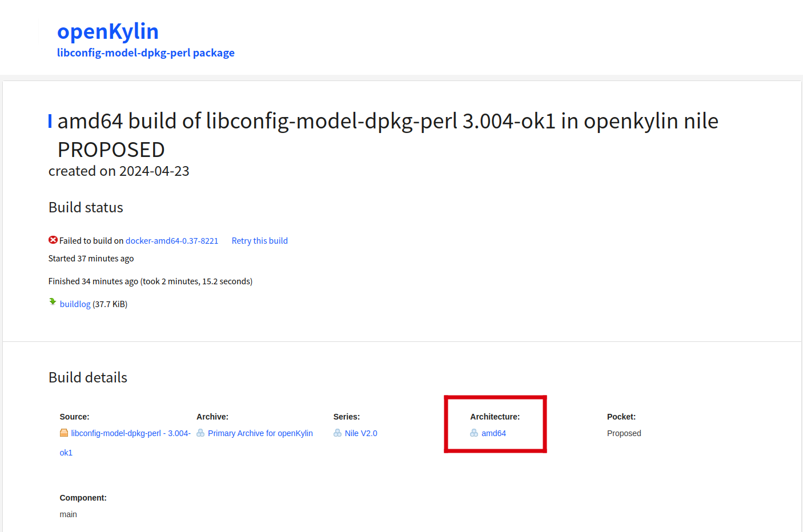Click the red failed build status icon

click(53, 240)
